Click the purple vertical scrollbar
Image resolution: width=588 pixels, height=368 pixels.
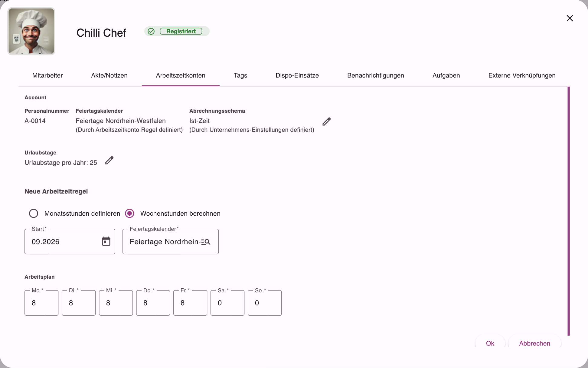click(569, 211)
